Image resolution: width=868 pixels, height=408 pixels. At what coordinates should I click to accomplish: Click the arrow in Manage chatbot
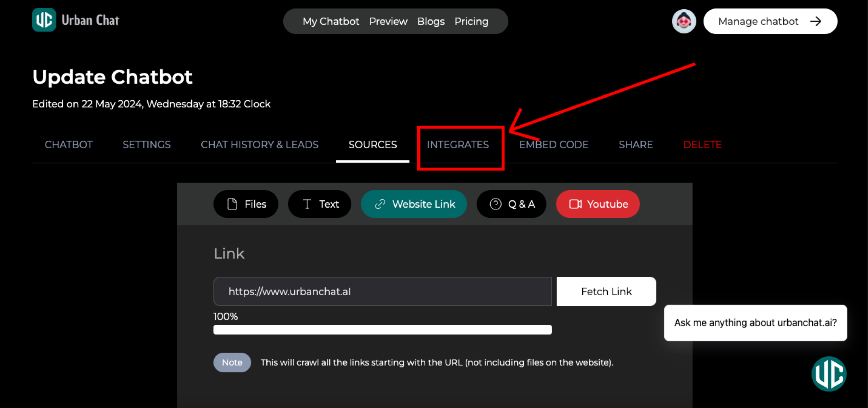816,21
